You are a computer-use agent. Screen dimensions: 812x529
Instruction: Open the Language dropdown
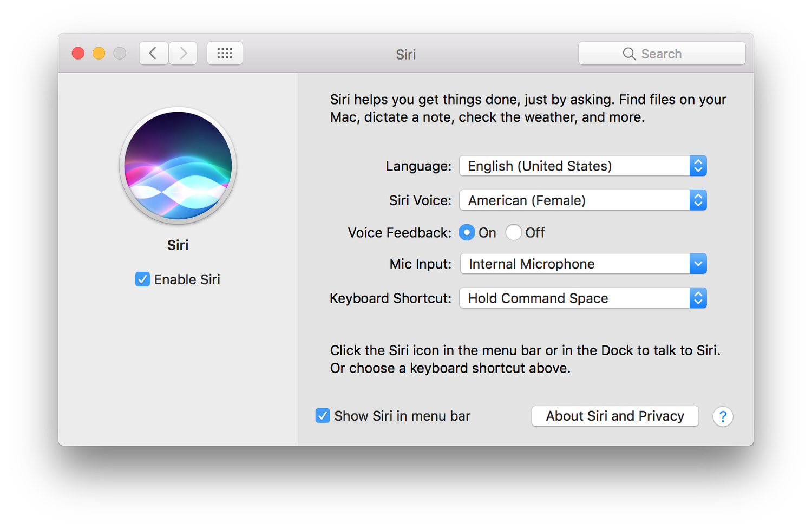[x=582, y=166]
